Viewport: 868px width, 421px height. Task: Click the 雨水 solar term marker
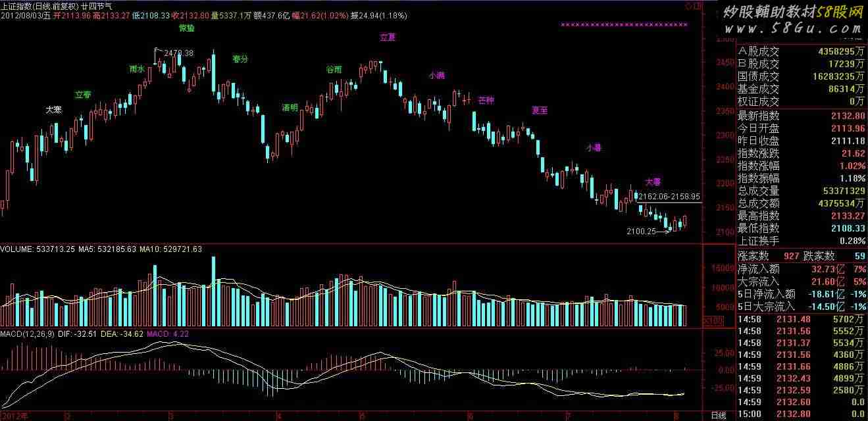137,68
